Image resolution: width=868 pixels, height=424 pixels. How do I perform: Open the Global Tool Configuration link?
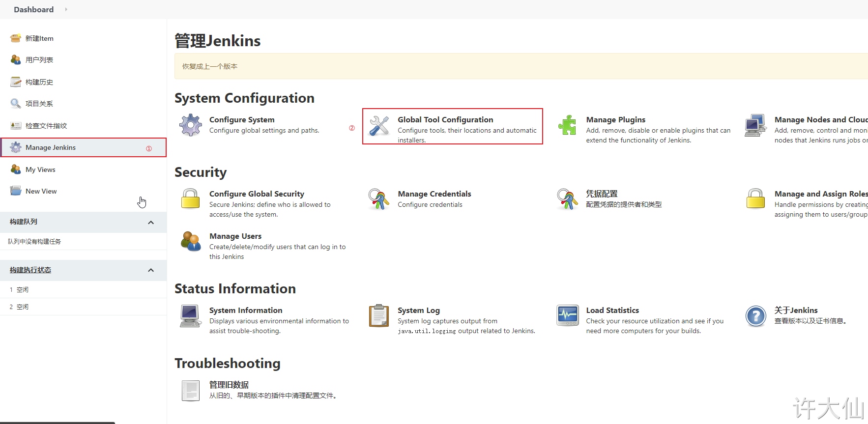445,119
